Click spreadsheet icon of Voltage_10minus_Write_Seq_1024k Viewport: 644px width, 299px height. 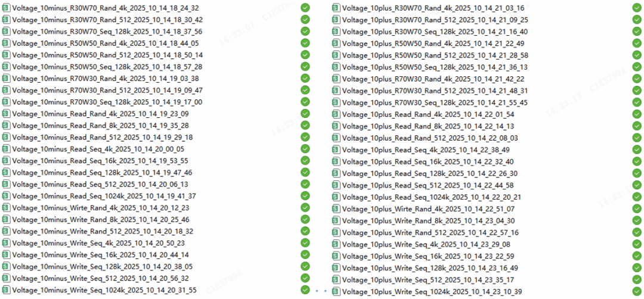tap(6, 289)
